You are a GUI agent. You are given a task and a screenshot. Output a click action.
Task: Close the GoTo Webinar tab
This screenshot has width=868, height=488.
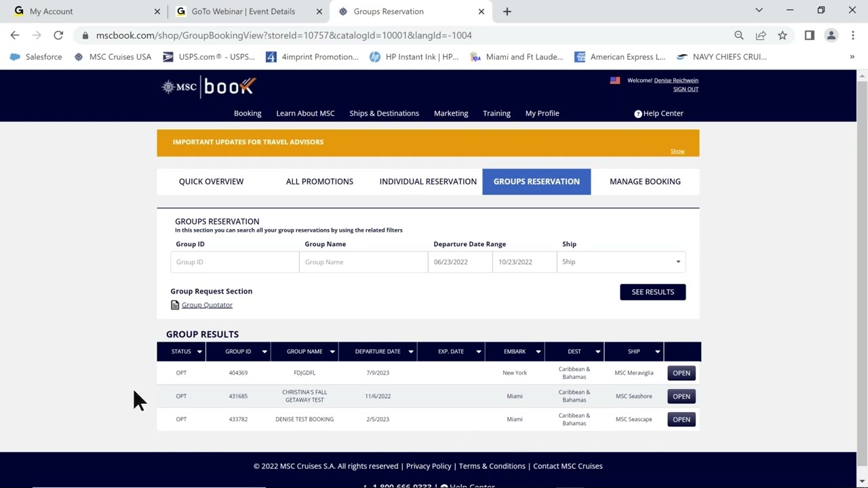pos(319,12)
